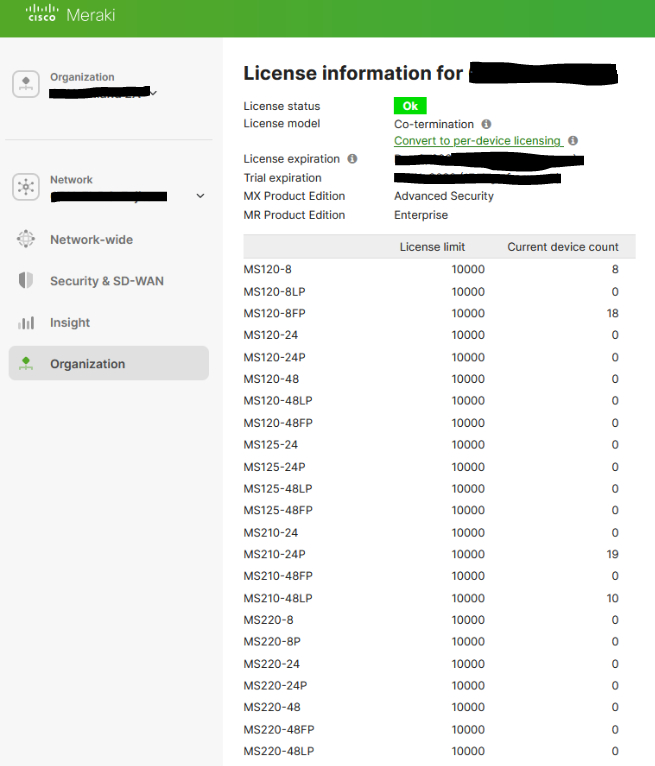Select the MS125-48LP row label
The image size is (655, 766).
[278, 489]
